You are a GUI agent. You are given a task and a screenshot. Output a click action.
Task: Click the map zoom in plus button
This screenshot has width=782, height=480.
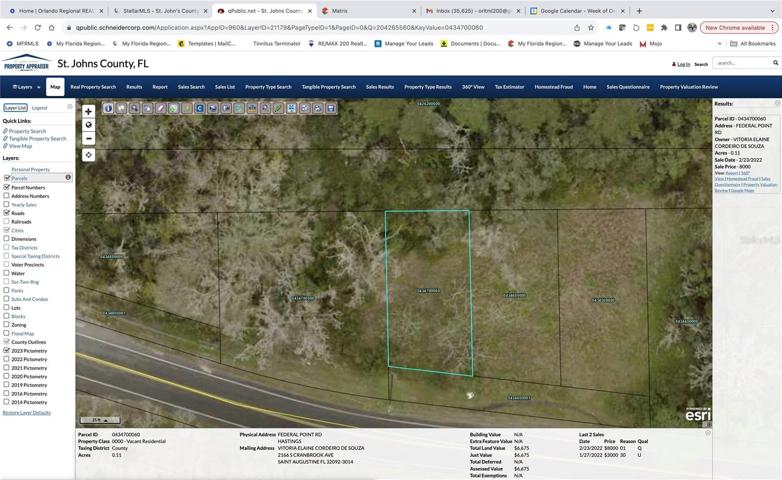pyautogui.click(x=88, y=111)
